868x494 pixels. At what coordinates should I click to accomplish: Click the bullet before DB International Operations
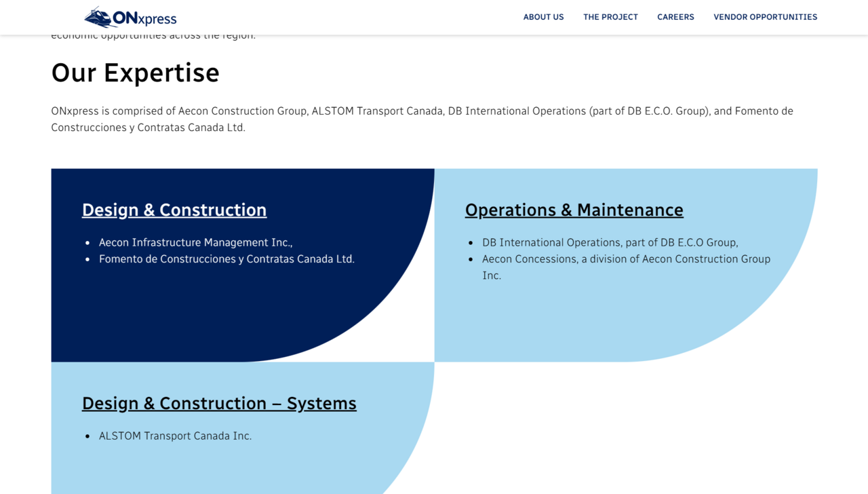point(471,243)
